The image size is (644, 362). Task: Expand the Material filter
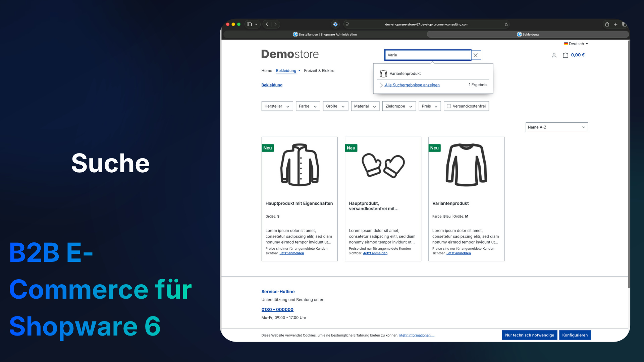365,106
